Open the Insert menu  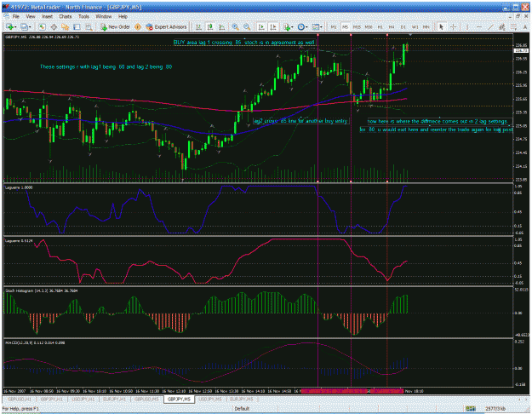pos(47,16)
